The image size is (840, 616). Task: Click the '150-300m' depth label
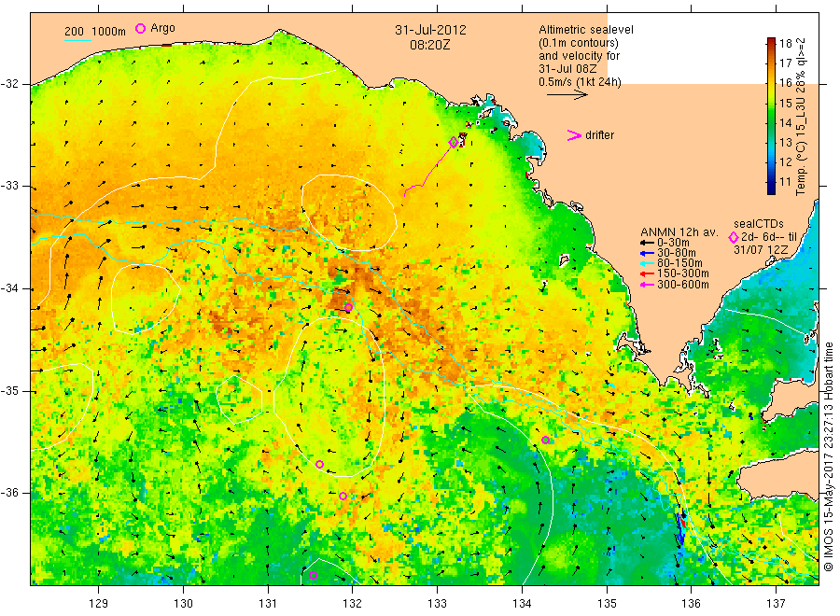tap(682, 273)
